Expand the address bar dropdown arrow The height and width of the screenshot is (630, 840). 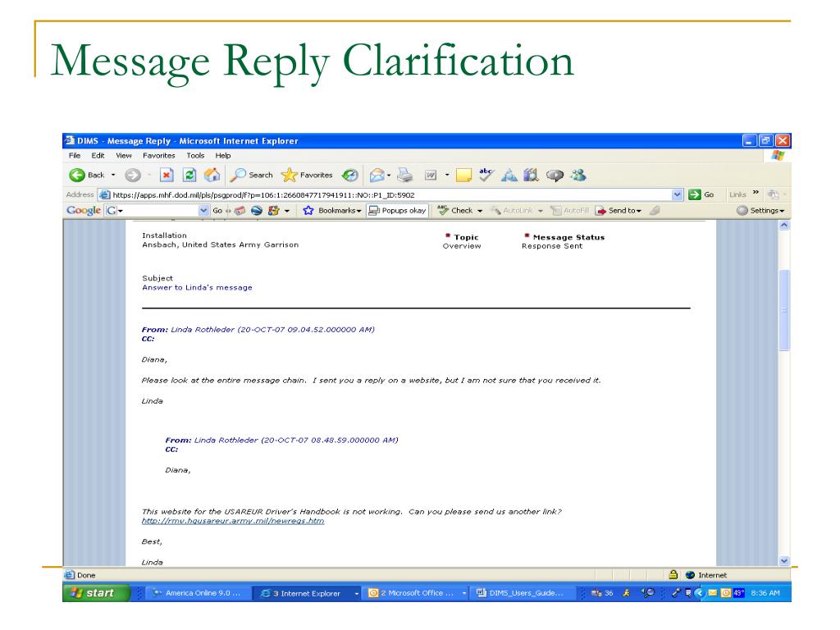coord(676,194)
